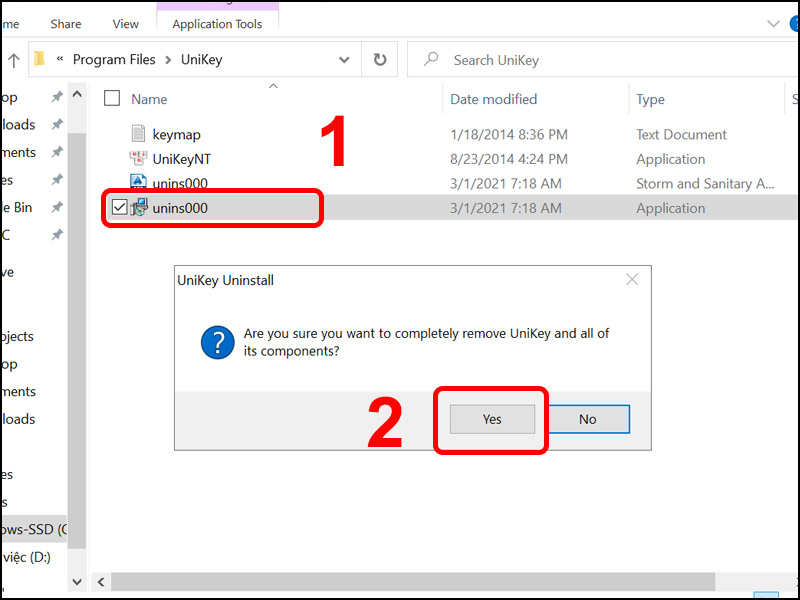The width and height of the screenshot is (800, 600).
Task: Click the magnifier icon in the search box
Action: 431,60
